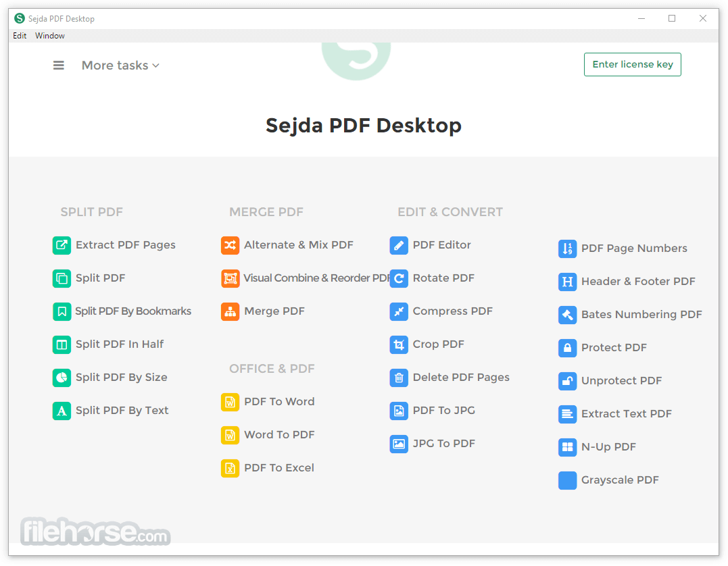
Task: Open the Extract PDF Pages link
Action: (x=125, y=245)
